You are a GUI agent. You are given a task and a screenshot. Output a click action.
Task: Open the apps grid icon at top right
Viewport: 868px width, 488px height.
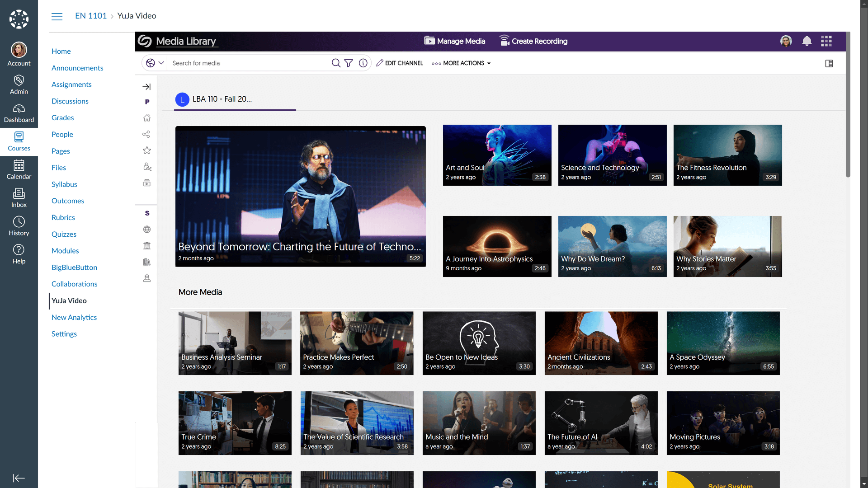pos(826,41)
